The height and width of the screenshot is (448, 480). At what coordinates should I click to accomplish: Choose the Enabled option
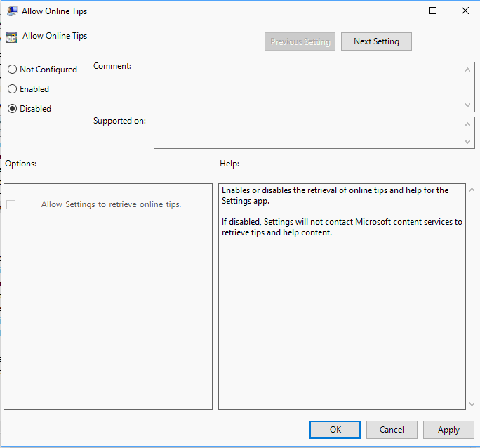tap(12, 89)
